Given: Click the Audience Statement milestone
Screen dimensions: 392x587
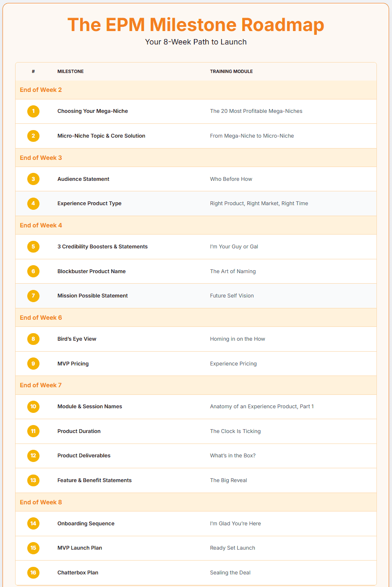Looking at the screenshot, I should (x=83, y=179).
